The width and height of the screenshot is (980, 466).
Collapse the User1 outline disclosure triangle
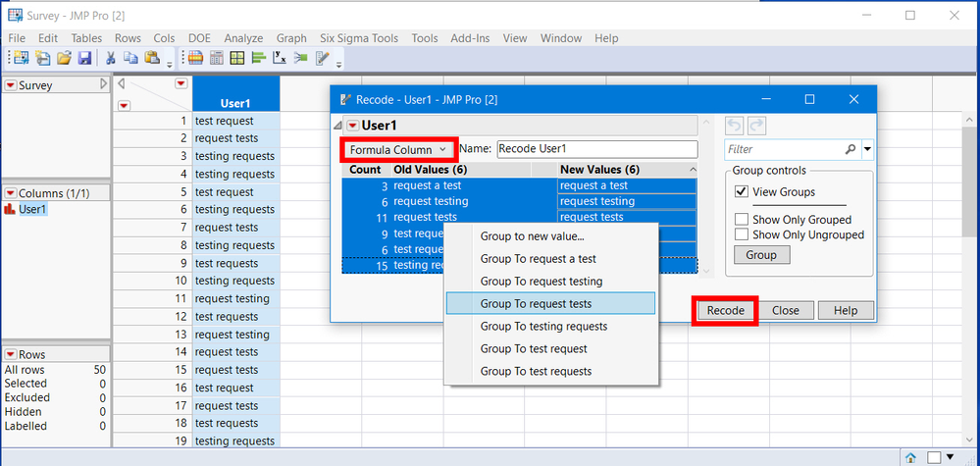coord(338,126)
